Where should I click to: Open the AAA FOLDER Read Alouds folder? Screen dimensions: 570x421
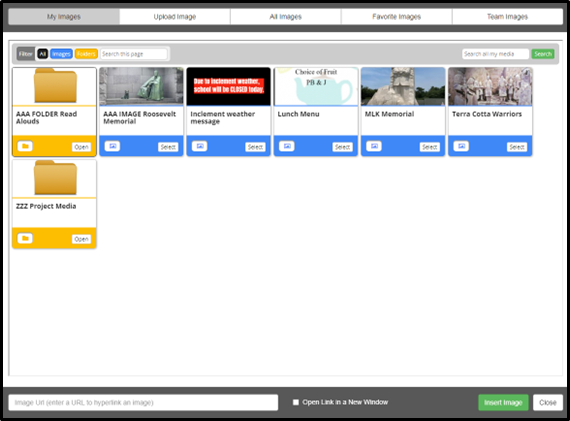pyautogui.click(x=81, y=147)
